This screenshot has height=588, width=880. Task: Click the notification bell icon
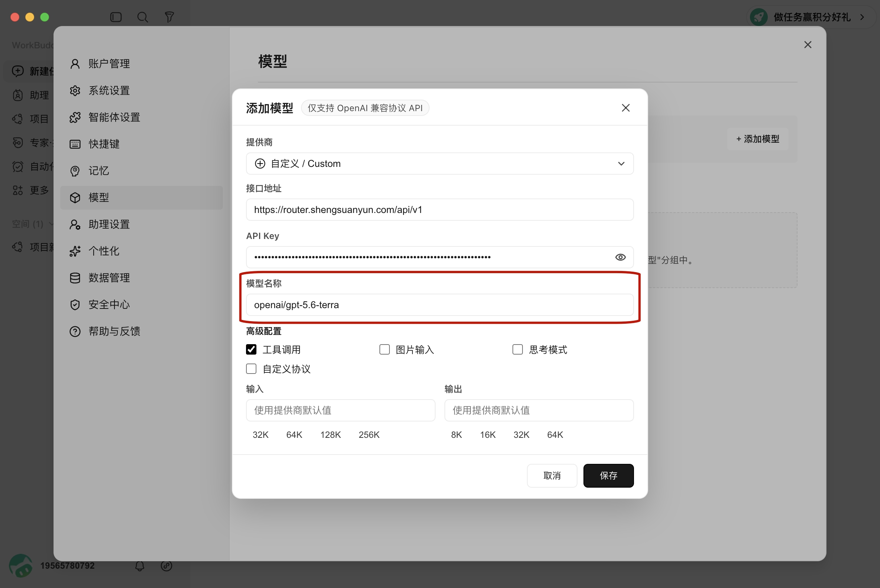click(140, 566)
